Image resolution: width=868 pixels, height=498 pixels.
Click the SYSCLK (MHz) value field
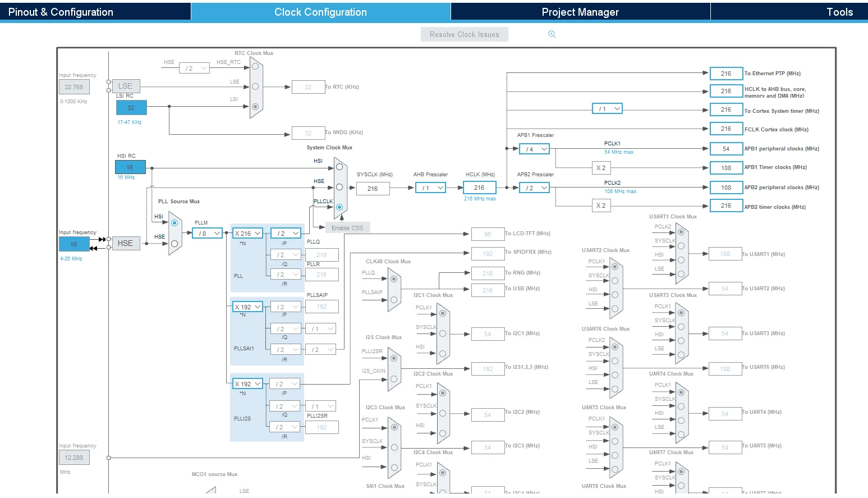pos(373,189)
